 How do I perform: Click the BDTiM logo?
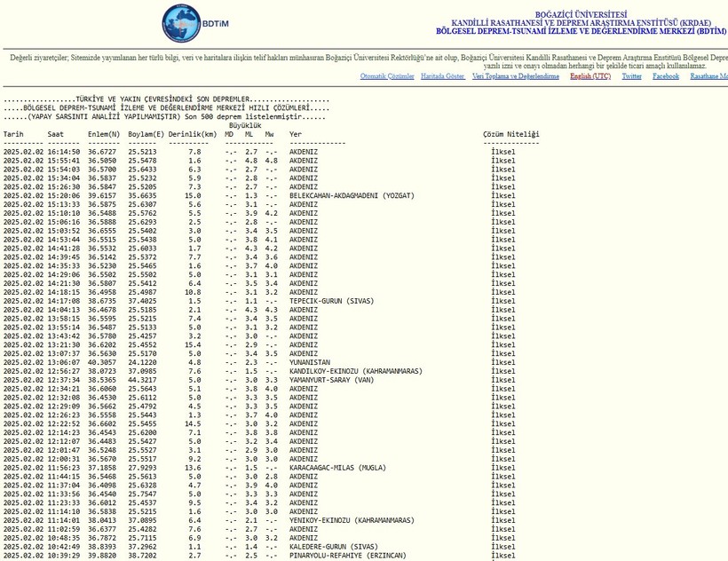point(195,23)
